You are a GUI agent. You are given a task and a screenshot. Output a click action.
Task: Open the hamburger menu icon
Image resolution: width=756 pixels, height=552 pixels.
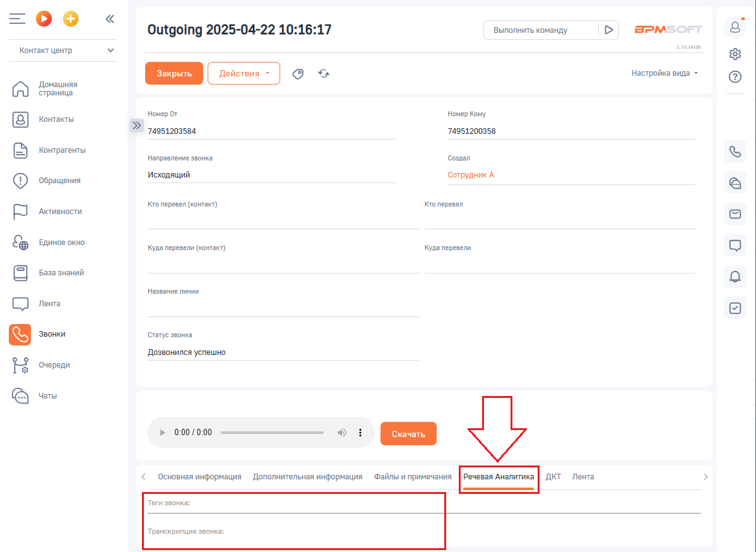17,19
